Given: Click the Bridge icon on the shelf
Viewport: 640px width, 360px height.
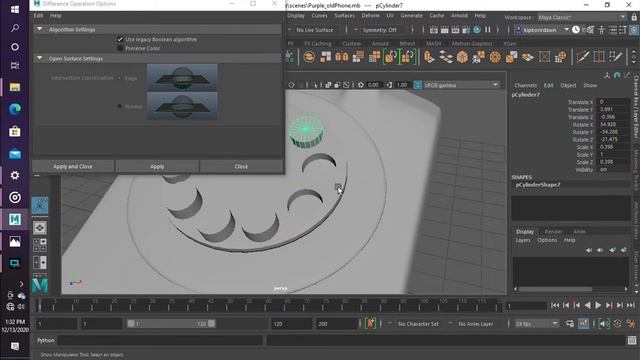Looking at the screenshot, I should [x=446, y=57].
